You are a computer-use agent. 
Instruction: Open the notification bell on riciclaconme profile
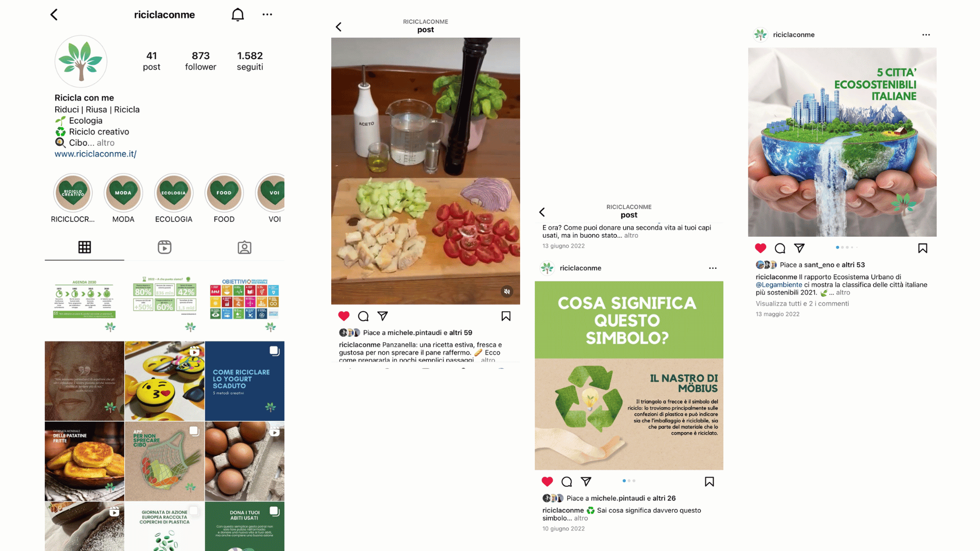coord(237,15)
